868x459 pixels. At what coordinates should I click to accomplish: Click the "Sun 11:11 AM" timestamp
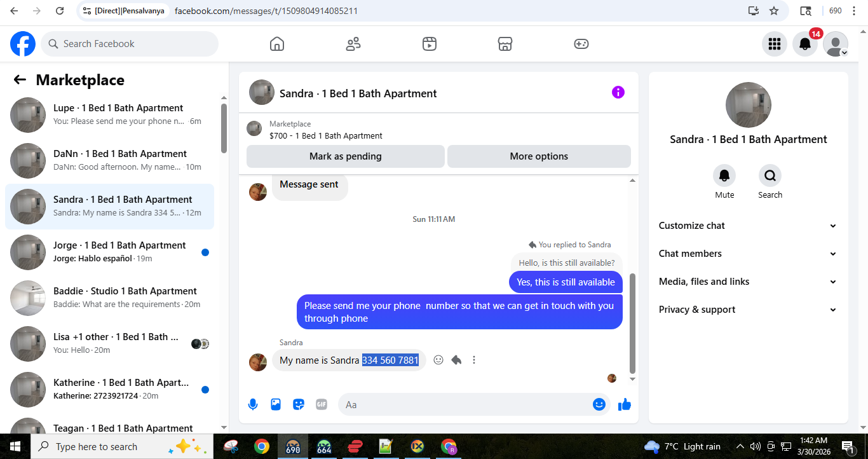point(434,219)
